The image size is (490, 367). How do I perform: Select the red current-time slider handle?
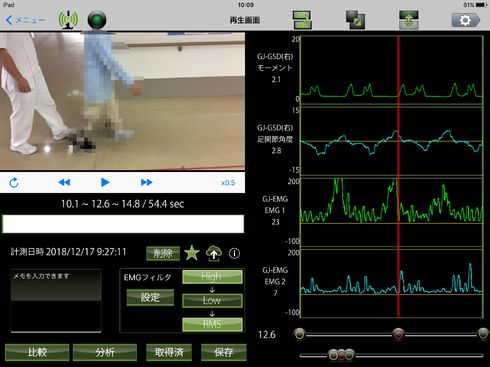(x=398, y=334)
